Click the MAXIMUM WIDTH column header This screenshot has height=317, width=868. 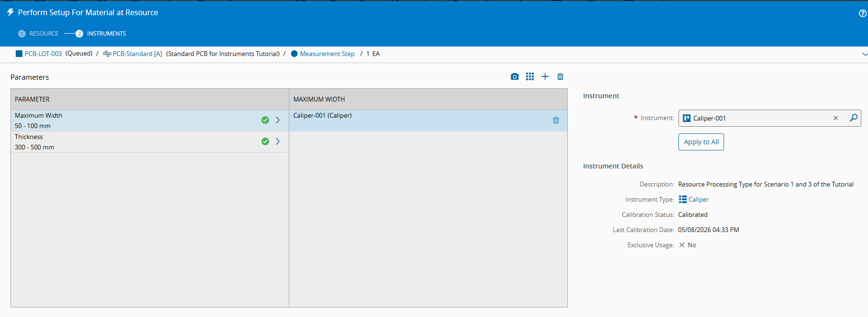point(428,99)
